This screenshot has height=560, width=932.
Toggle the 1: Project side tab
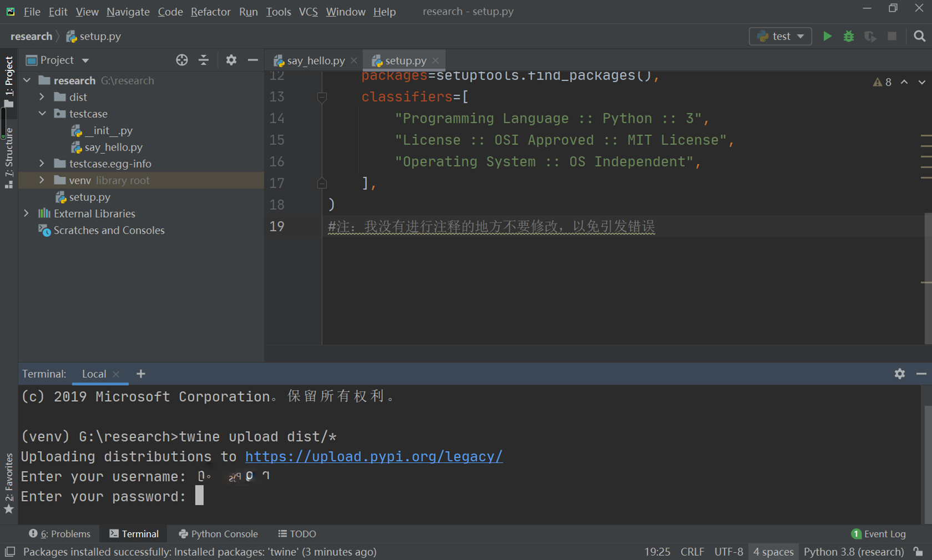(x=9, y=81)
